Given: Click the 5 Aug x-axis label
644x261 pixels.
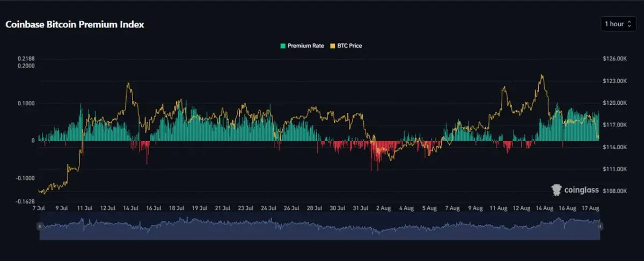Looking at the screenshot, I should 430,207.
